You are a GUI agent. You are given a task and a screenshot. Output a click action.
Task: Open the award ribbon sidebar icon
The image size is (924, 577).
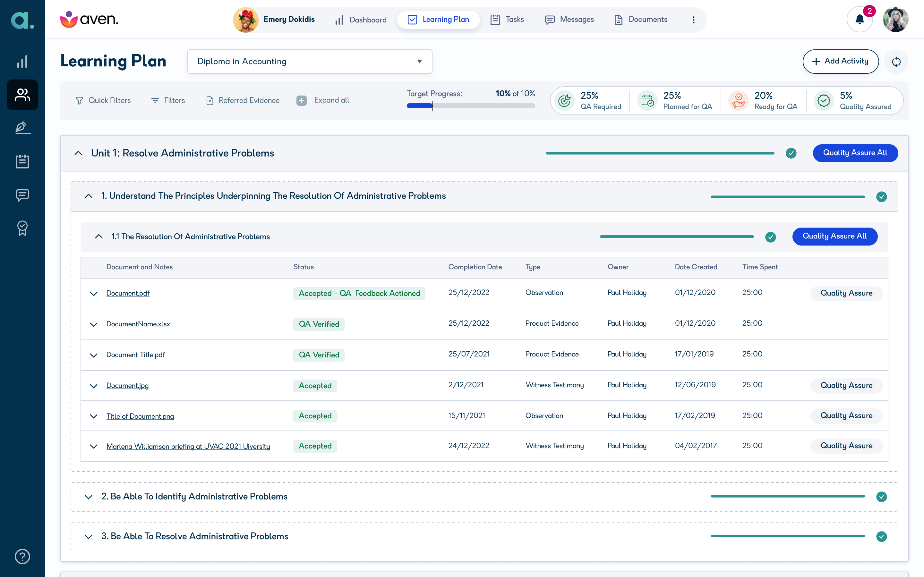pos(22,228)
